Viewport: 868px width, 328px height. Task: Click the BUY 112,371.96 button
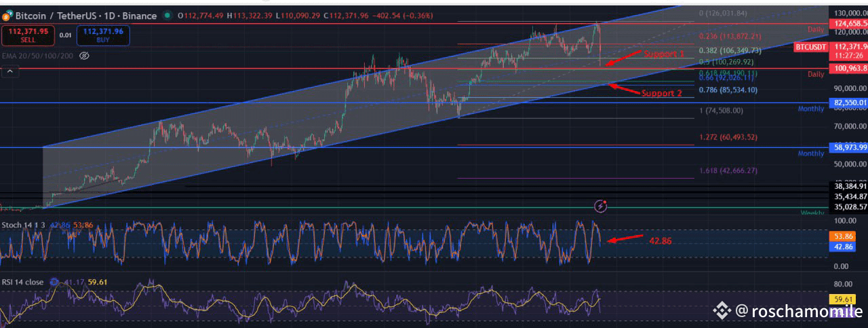[103, 35]
